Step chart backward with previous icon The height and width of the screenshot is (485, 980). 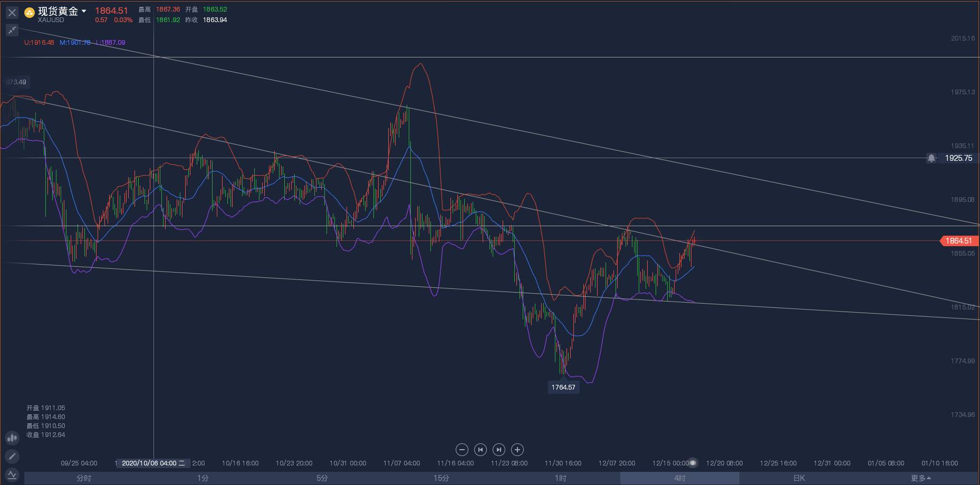[480, 450]
